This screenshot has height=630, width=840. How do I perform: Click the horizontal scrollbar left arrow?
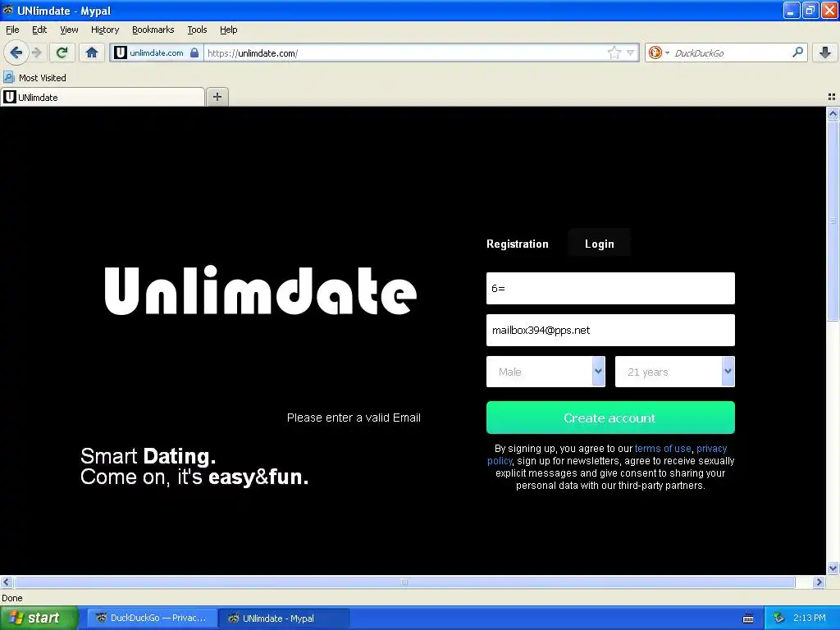(6, 582)
